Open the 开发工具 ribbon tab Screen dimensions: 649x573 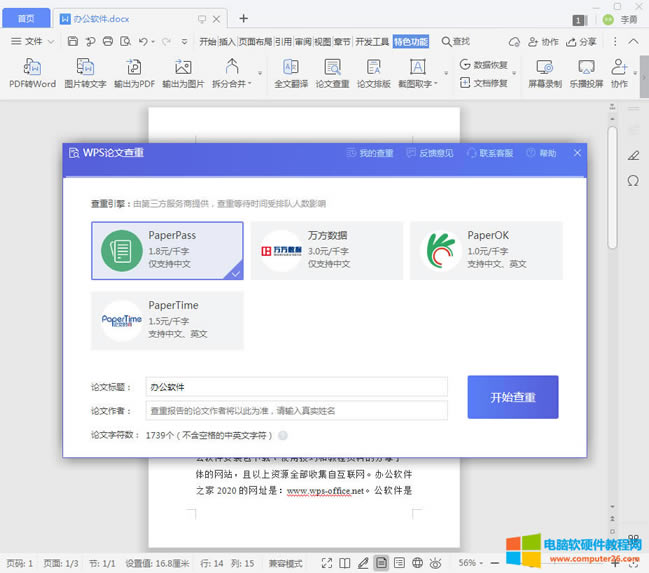pyautogui.click(x=371, y=41)
